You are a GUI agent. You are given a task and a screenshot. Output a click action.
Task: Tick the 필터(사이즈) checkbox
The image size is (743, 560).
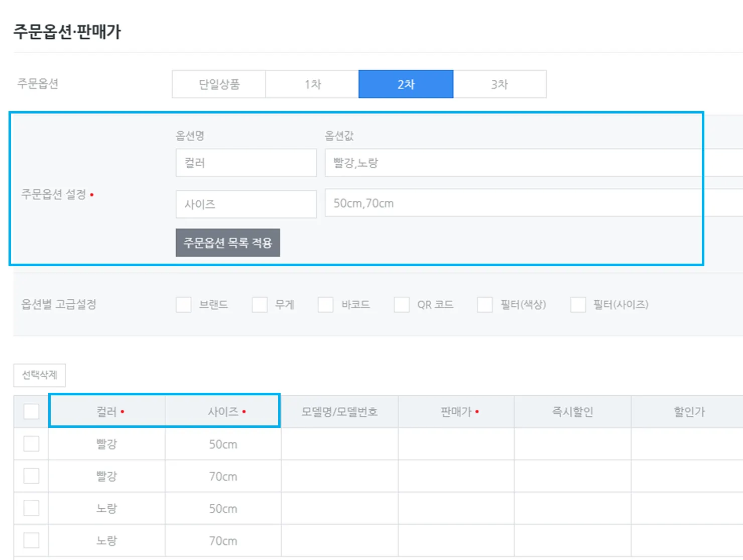[x=578, y=305]
